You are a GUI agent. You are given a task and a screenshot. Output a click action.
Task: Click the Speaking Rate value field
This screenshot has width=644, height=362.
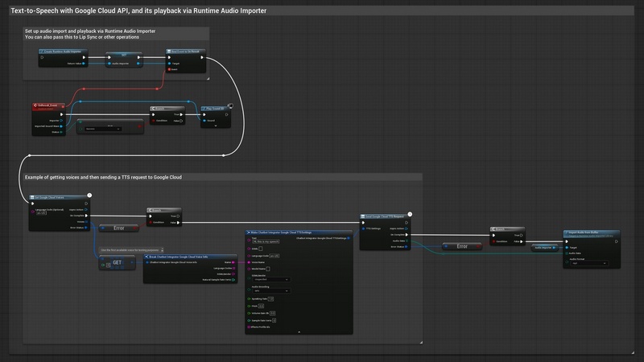(271, 298)
